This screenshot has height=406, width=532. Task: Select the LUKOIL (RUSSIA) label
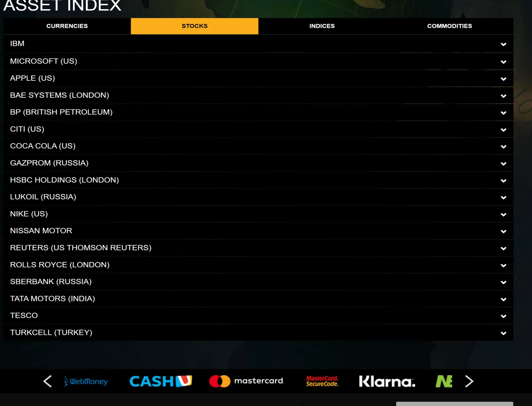point(43,197)
